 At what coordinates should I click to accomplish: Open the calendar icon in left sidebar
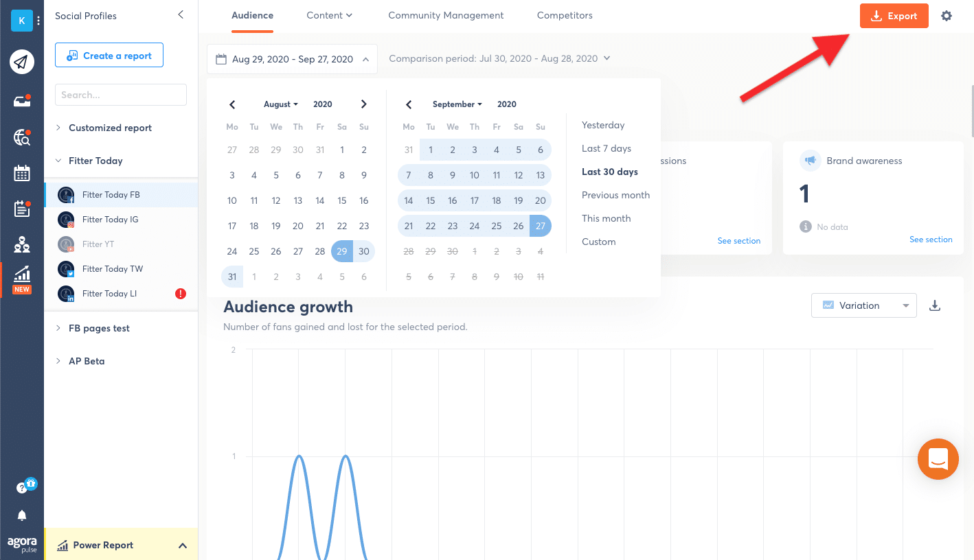(22, 173)
